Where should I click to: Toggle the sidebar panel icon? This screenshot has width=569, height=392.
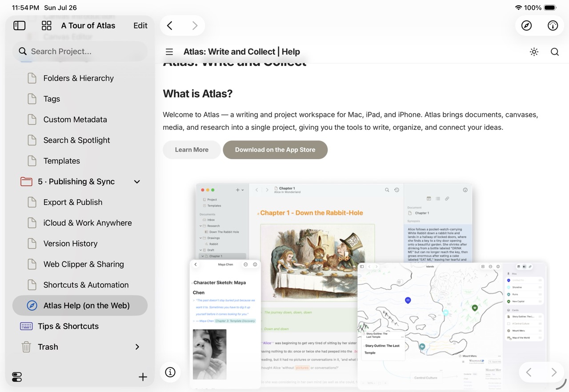point(20,25)
